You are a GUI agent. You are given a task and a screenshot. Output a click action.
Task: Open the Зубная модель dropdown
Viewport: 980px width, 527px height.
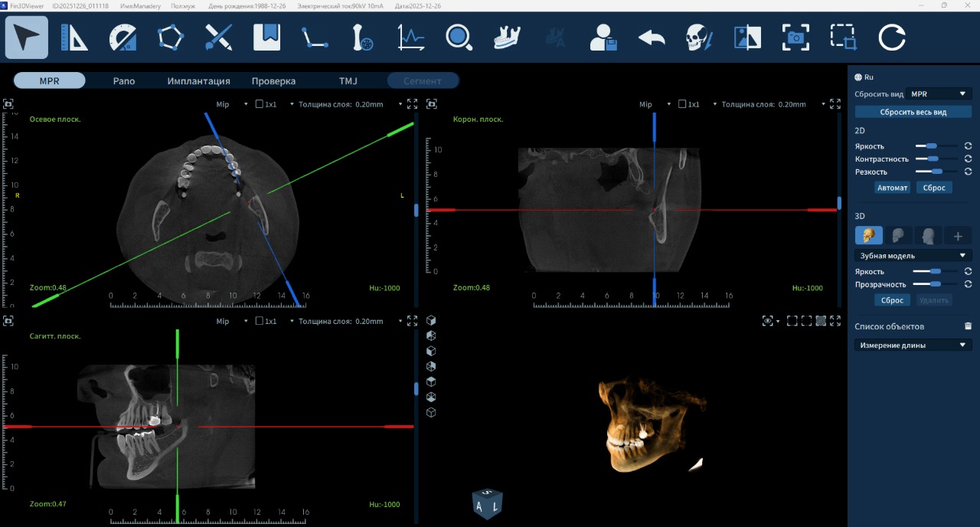[913, 255]
